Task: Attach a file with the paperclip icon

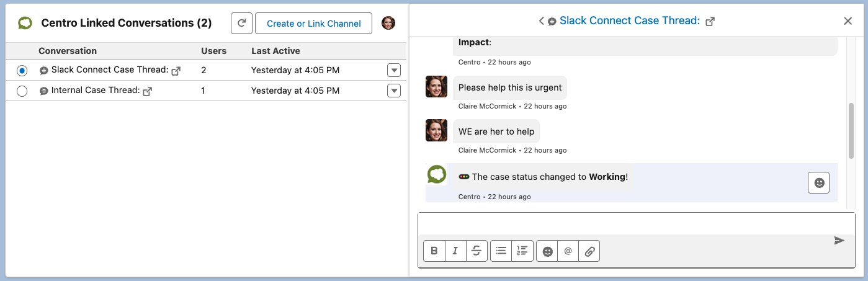Action: (x=589, y=251)
